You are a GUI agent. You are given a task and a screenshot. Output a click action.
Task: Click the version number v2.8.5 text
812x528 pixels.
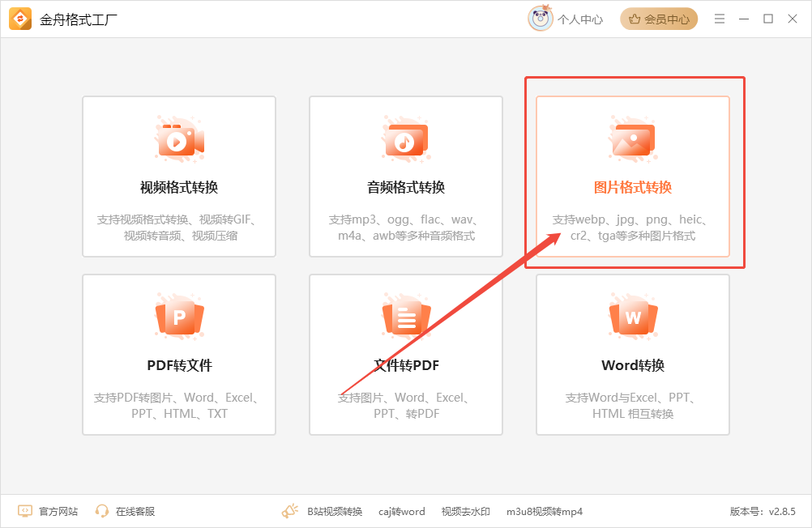point(782,512)
